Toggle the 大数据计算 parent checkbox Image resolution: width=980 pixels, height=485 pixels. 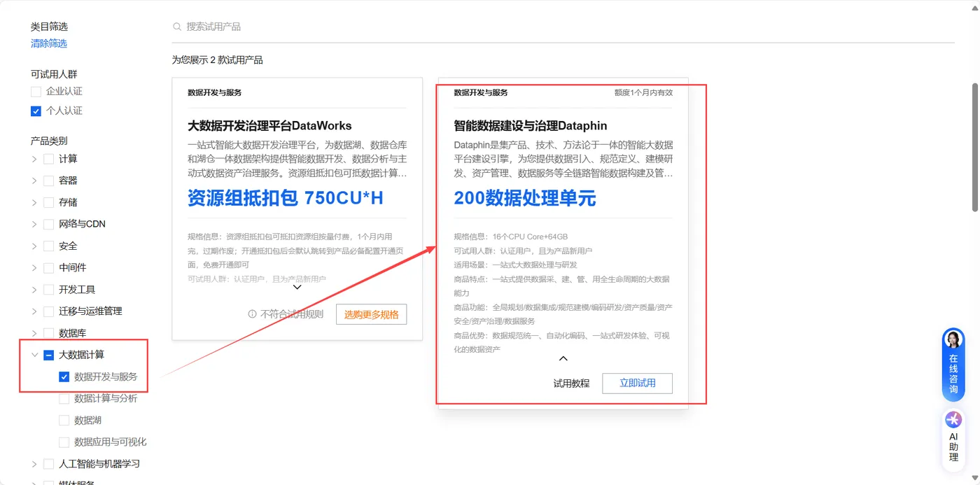(x=48, y=355)
